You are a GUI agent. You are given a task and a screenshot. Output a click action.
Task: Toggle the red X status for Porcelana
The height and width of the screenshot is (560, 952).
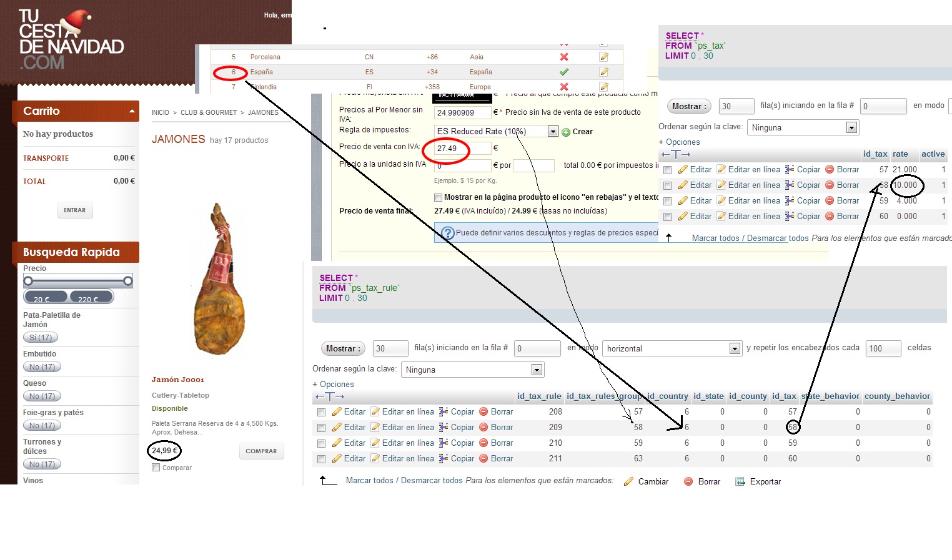(564, 57)
